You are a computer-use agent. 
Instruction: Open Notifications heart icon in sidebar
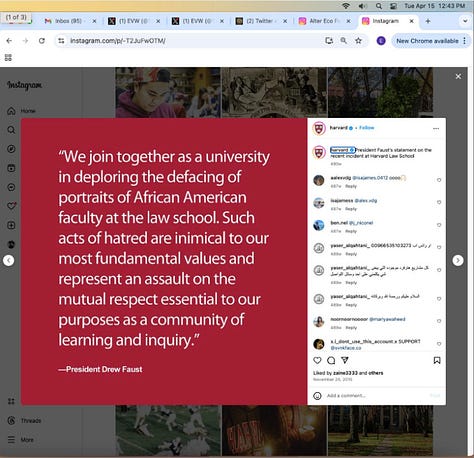click(x=11, y=206)
